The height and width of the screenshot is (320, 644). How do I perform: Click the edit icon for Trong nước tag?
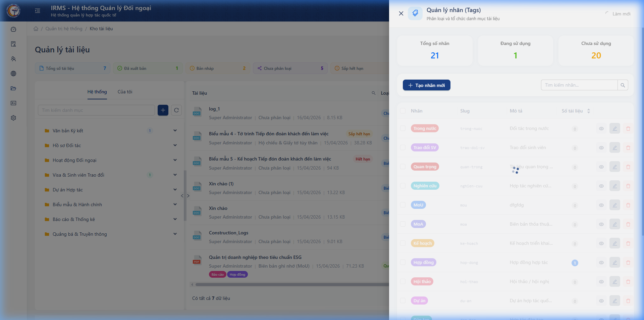[614, 129]
